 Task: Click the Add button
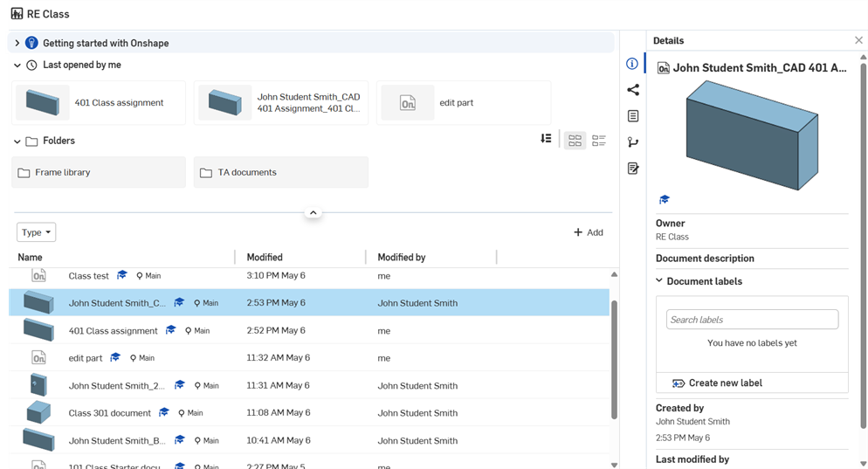[x=589, y=232]
